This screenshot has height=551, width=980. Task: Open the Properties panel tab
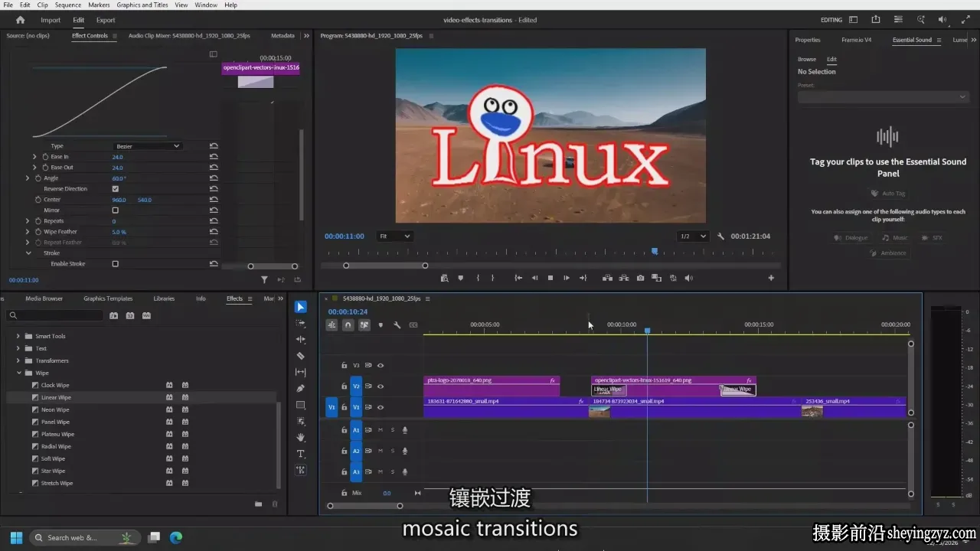click(808, 40)
